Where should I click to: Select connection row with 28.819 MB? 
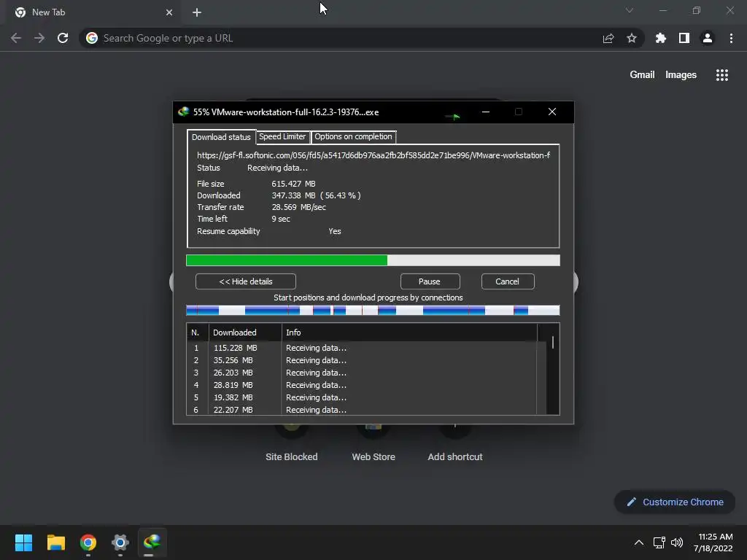coord(362,385)
